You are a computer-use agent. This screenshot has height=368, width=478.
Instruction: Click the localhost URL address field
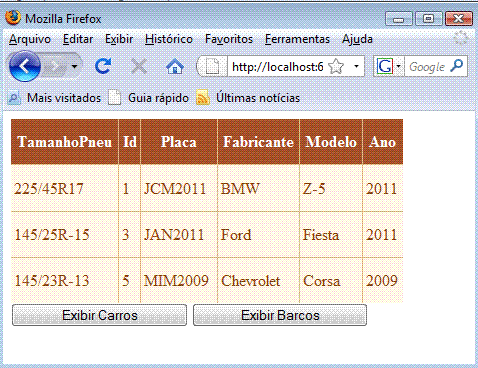277,67
